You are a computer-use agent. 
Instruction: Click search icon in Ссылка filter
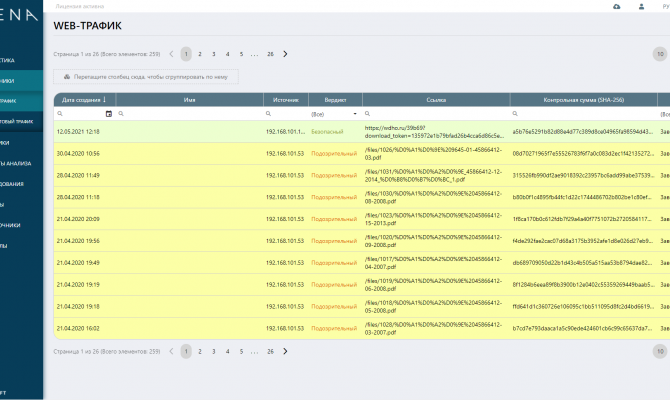point(368,114)
